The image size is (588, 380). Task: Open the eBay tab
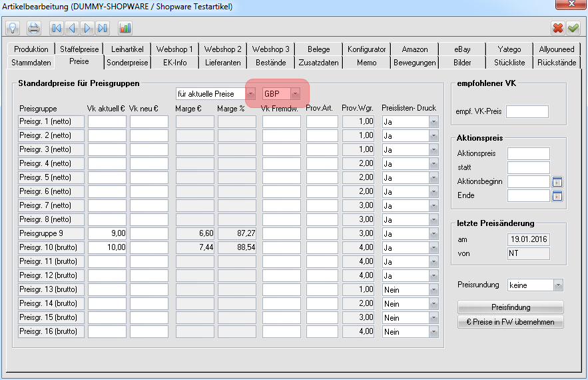click(462, 49)
